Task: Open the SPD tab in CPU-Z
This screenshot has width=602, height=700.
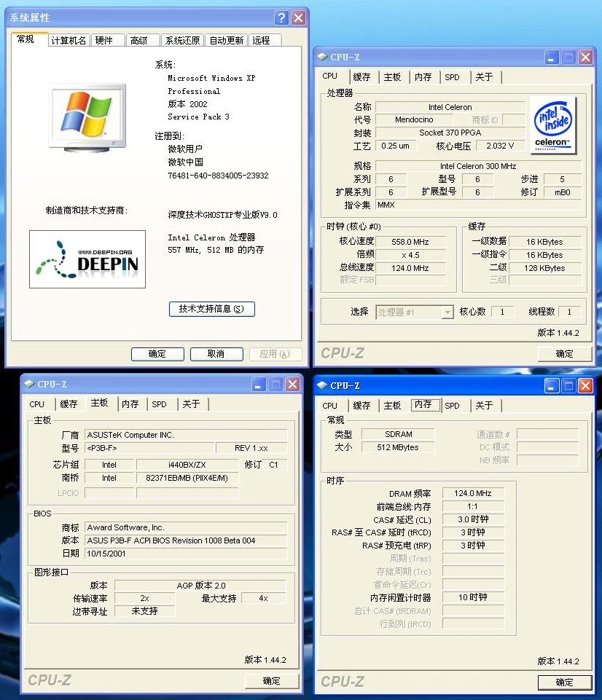Action: [453, 76]
